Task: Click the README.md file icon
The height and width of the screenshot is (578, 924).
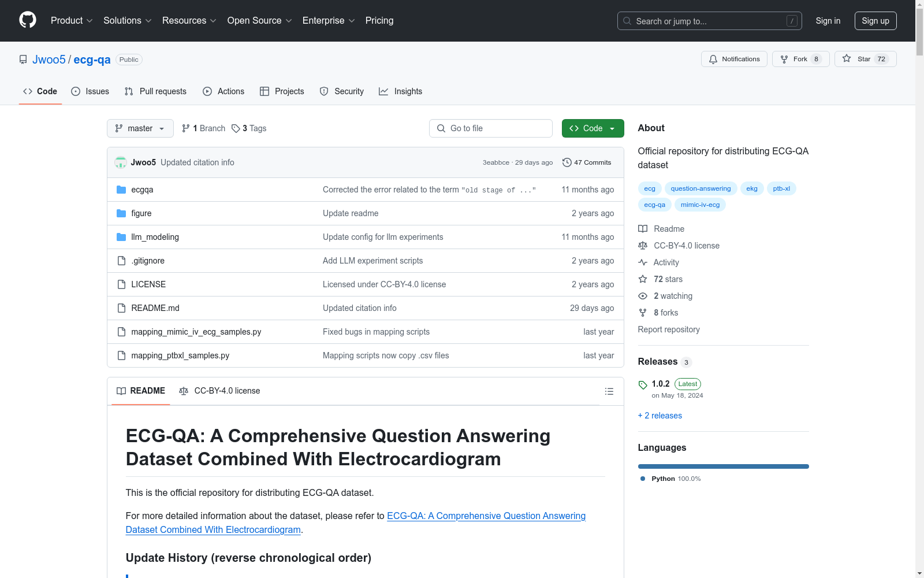Action: (x=121, y=308)
